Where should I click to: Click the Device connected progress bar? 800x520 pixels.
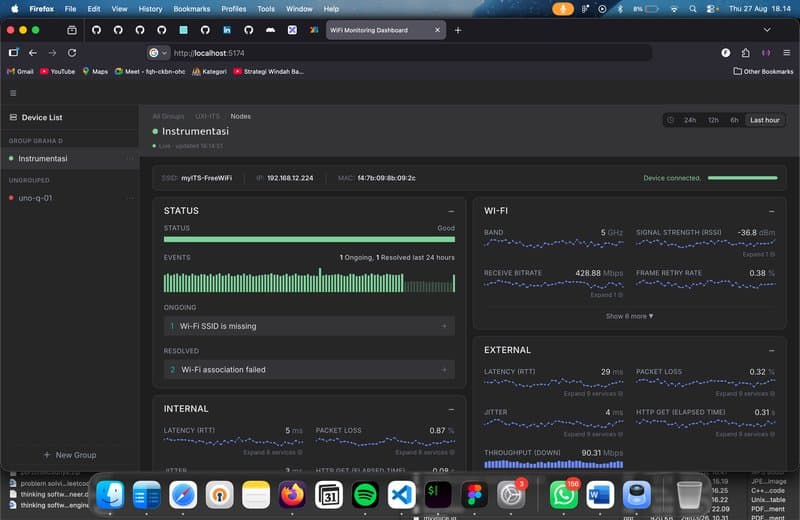point(742,178)
